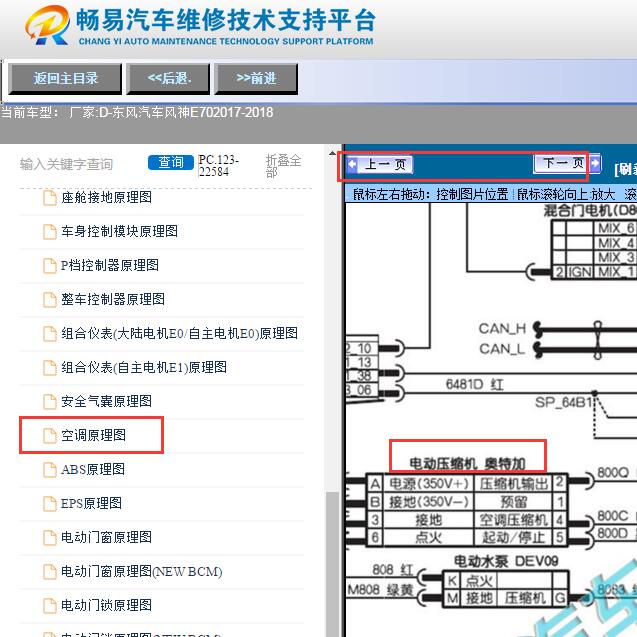
Task: Open P档控制器原理图 document
Action: pos(110,266)
